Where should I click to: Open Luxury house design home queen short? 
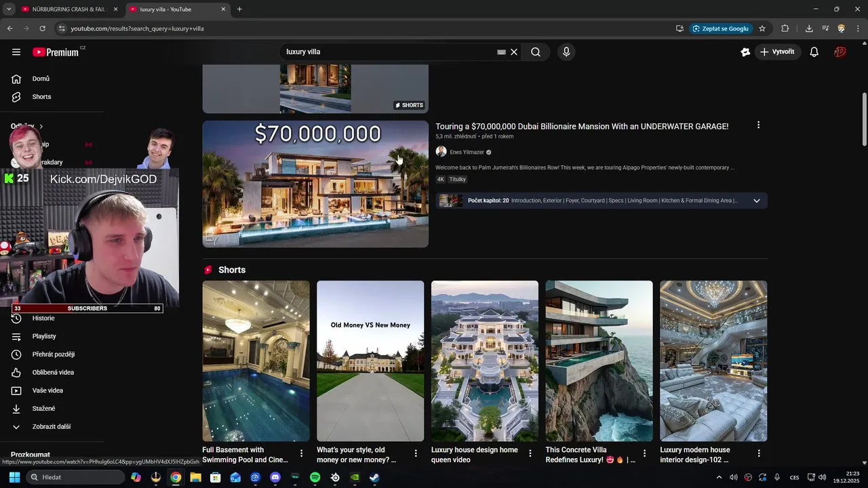pos(485,361)
